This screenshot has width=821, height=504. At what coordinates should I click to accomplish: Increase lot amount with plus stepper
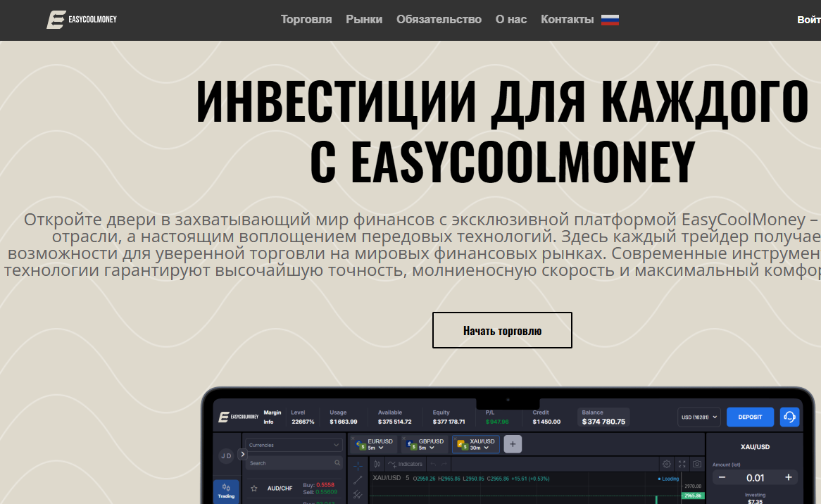pyautogui.click(x=788, y=477)
